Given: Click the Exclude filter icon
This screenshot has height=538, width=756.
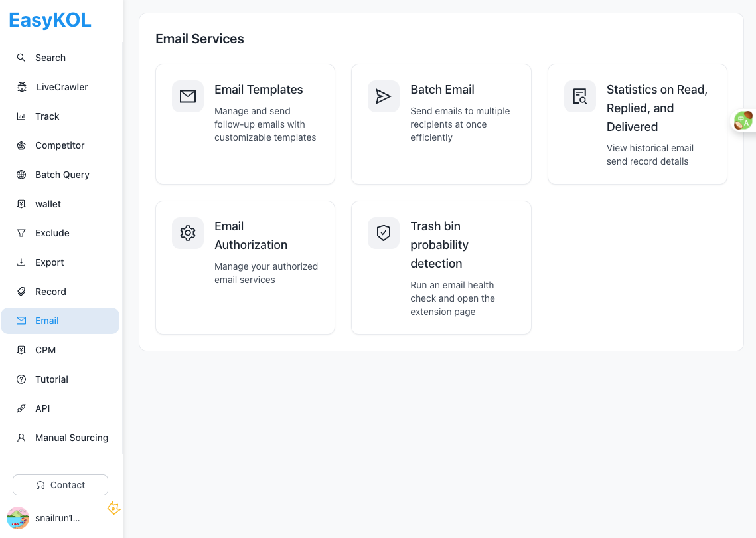Looking at the screenshot, I should [21, 233].
